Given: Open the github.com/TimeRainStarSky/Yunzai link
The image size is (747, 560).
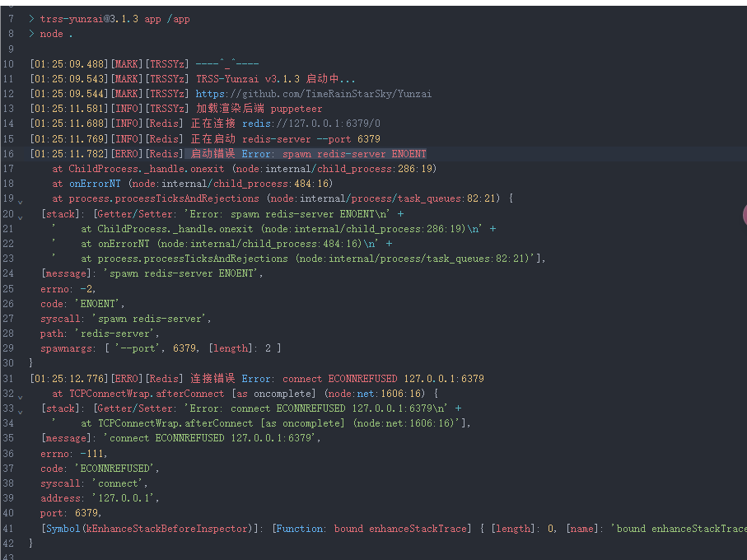Looking at the screenshot, I should tap(314, 94).
